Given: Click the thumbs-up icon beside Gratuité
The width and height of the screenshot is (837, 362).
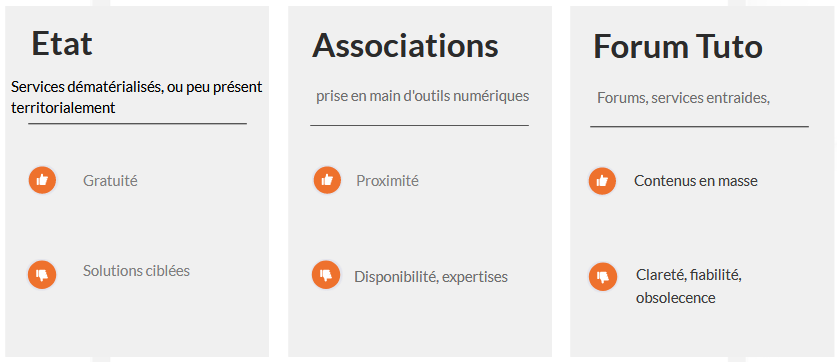Looking at the screenshot, I should click(42, 180).
